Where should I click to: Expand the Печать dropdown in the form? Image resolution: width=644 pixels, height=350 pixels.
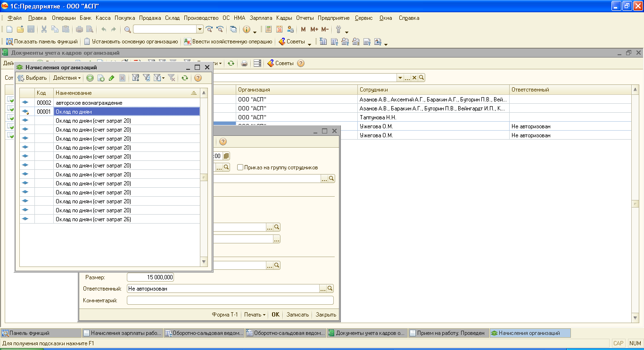pos(255,315)
